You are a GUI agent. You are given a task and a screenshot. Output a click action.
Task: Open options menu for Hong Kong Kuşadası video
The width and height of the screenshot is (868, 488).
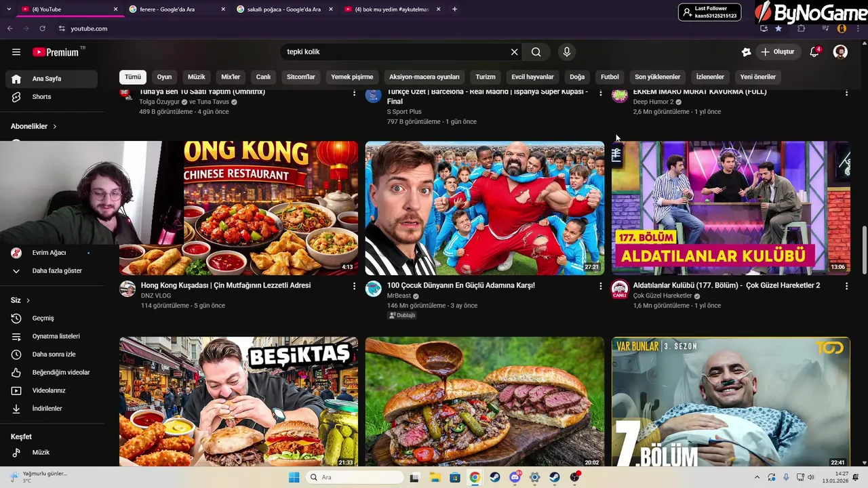coord(354,287)
